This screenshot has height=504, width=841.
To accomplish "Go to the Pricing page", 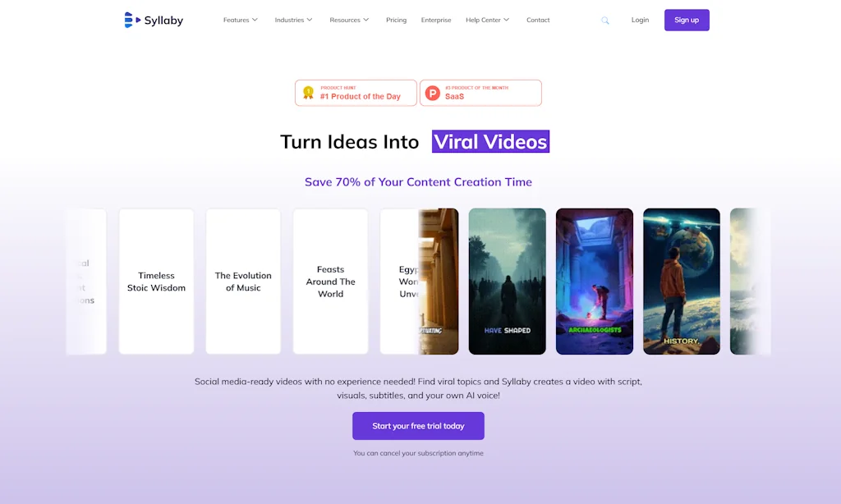I will point(397,20).
